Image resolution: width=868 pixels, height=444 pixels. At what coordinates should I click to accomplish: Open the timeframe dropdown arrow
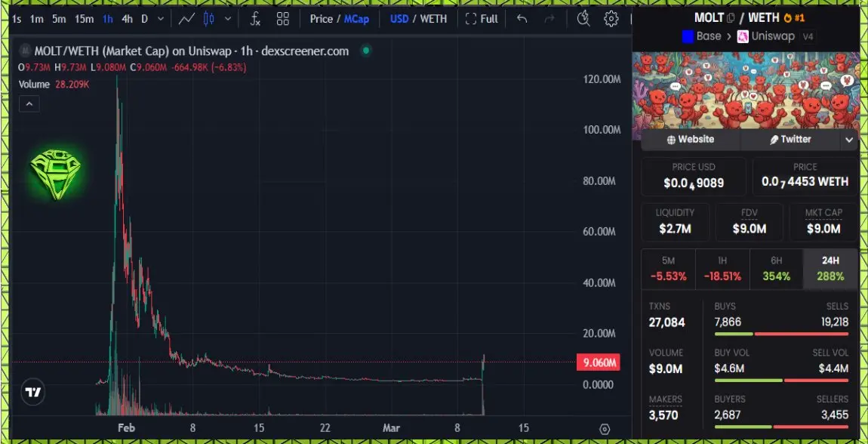[x=161, y=19]
